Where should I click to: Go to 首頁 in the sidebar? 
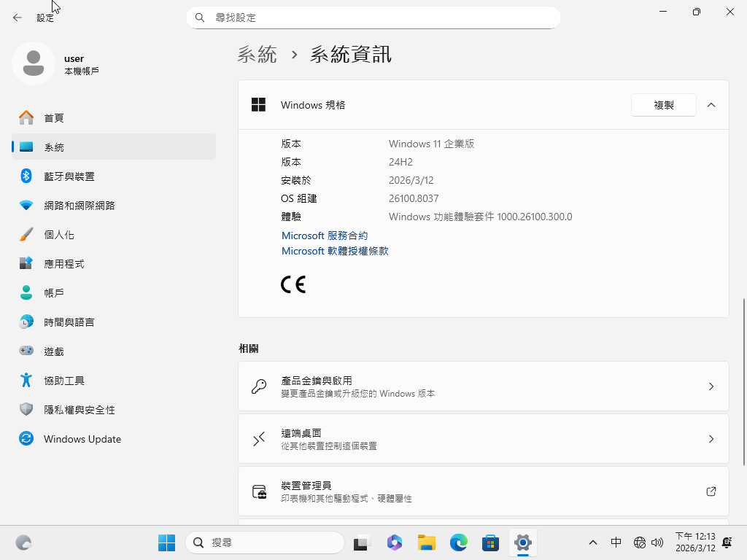(x=54, y=117)
